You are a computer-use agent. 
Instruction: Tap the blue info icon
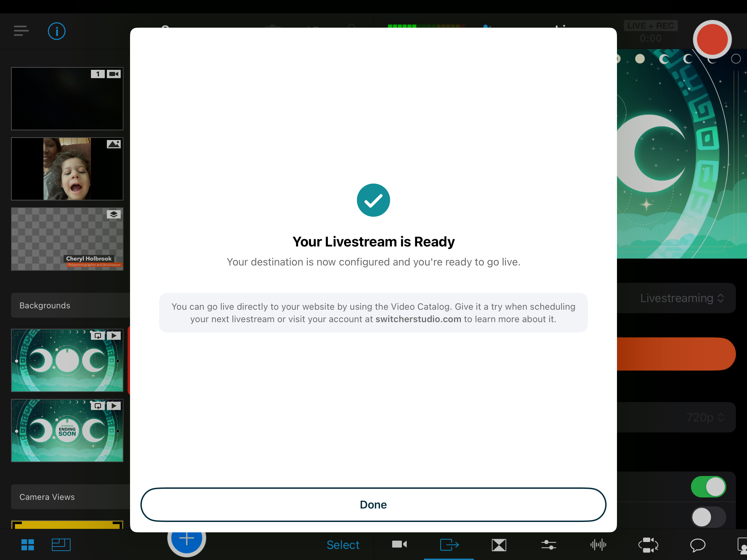coord(57,31)
